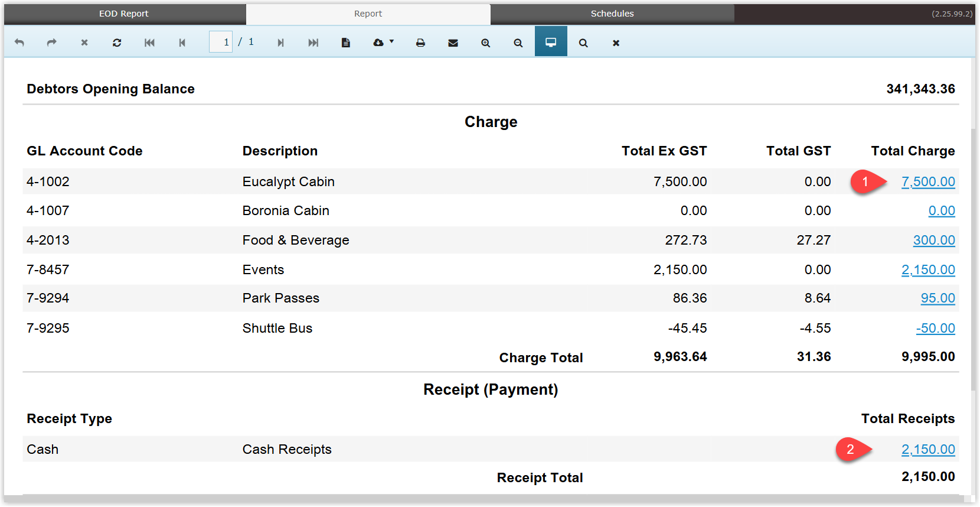
Task: Print the report
Action: click(x=420, y=43)
